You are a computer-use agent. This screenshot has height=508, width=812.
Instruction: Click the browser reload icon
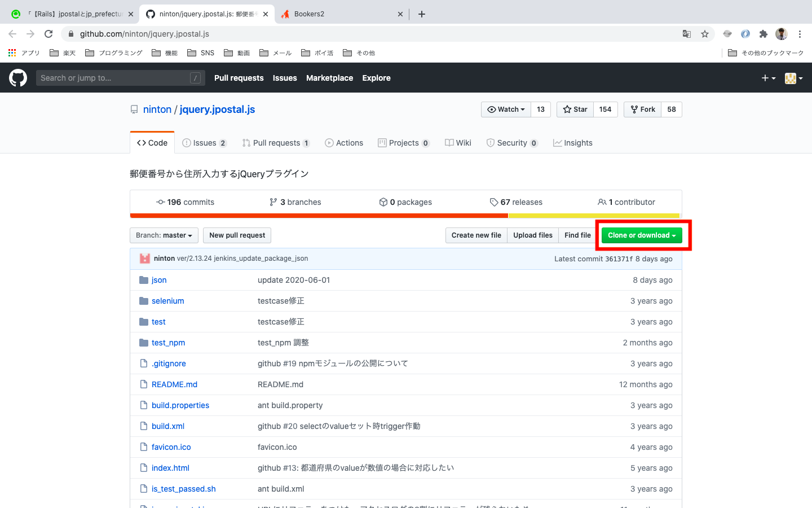point(48,34)
